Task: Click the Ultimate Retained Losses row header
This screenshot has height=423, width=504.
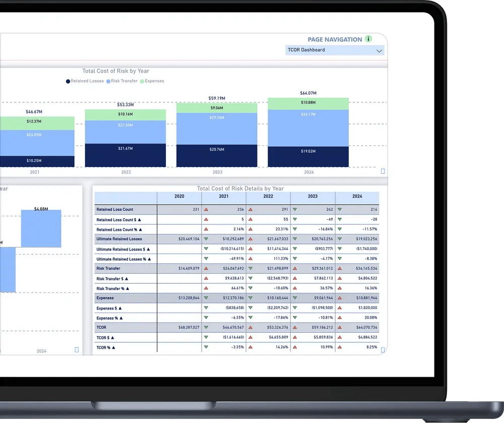Action: [x=119, y=239]
